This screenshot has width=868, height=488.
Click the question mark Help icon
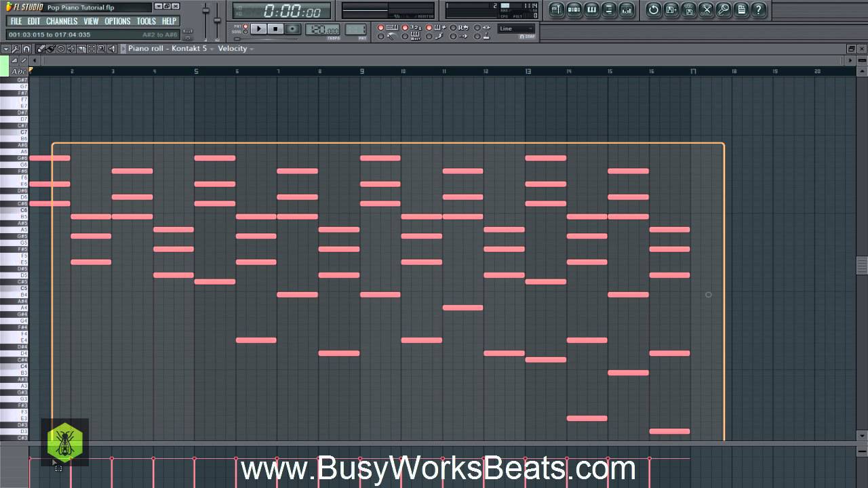pos(759,9)
